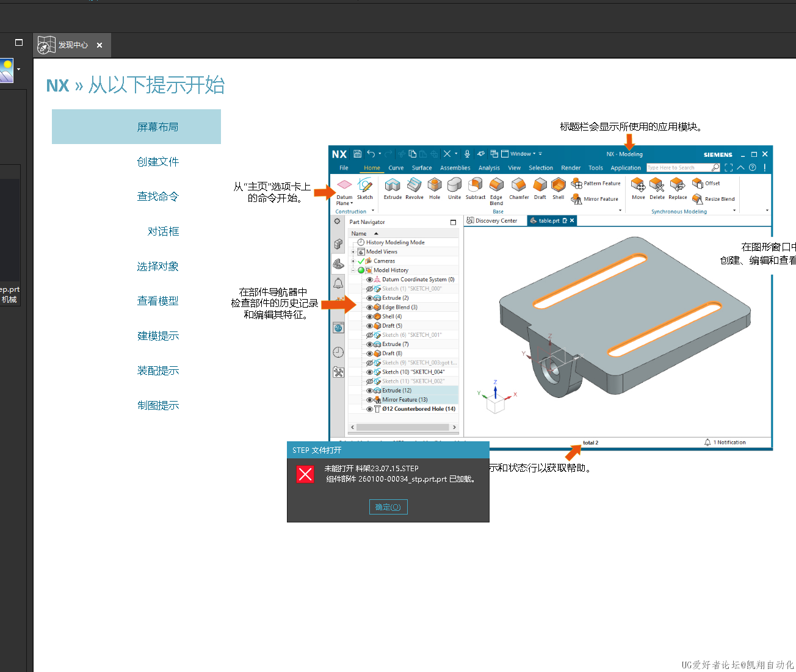Switch to the 发现中心 tab
796x672 pixels.
click(72, 45)
